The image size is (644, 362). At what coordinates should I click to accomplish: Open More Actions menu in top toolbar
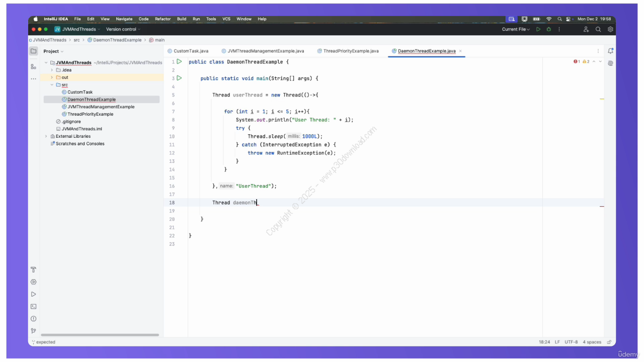(x=559, y=29)
